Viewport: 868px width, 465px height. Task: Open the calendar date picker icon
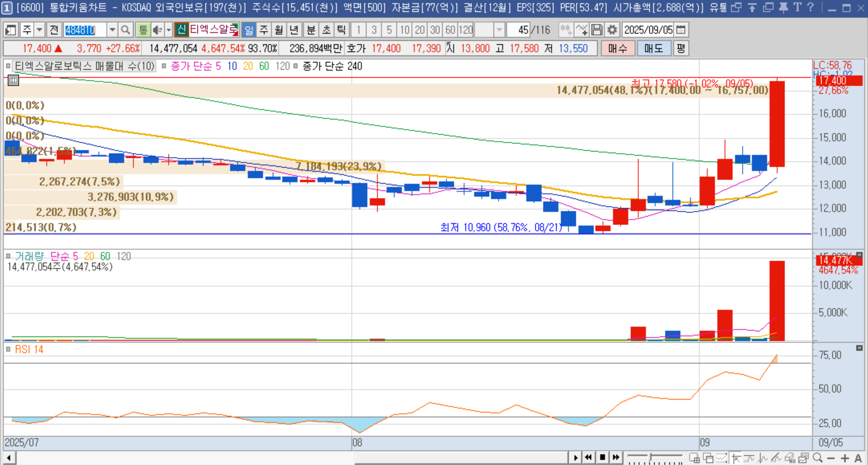(x=681, y=30)
